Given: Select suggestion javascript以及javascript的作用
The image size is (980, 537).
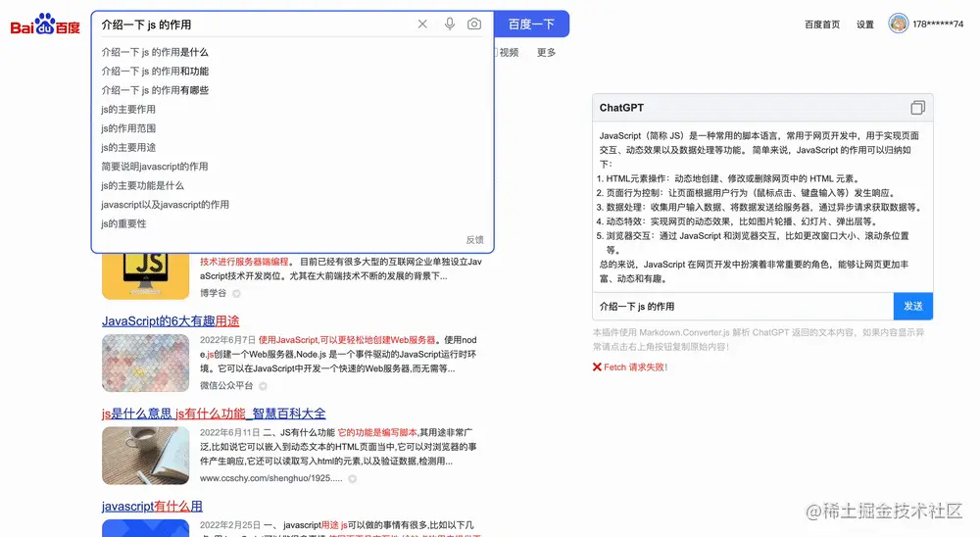Looking at the screenshot, I should coord(165,205).
